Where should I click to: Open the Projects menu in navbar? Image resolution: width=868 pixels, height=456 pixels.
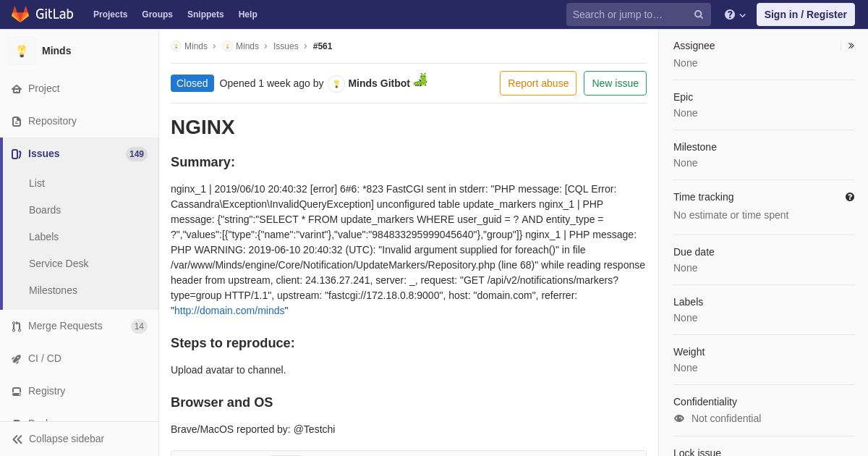tap(110, 14)
